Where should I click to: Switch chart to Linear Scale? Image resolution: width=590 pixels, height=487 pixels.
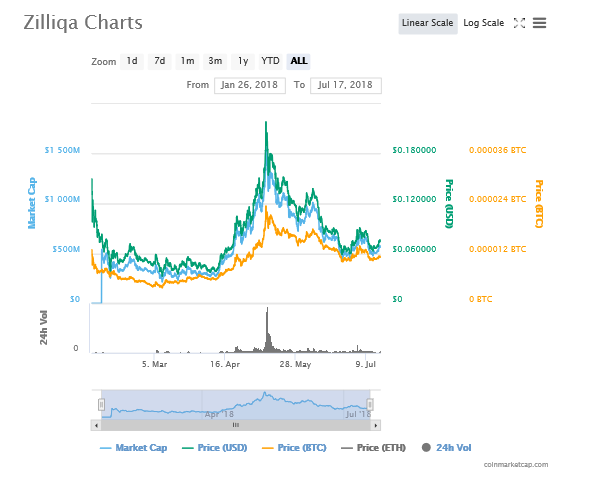428,23
